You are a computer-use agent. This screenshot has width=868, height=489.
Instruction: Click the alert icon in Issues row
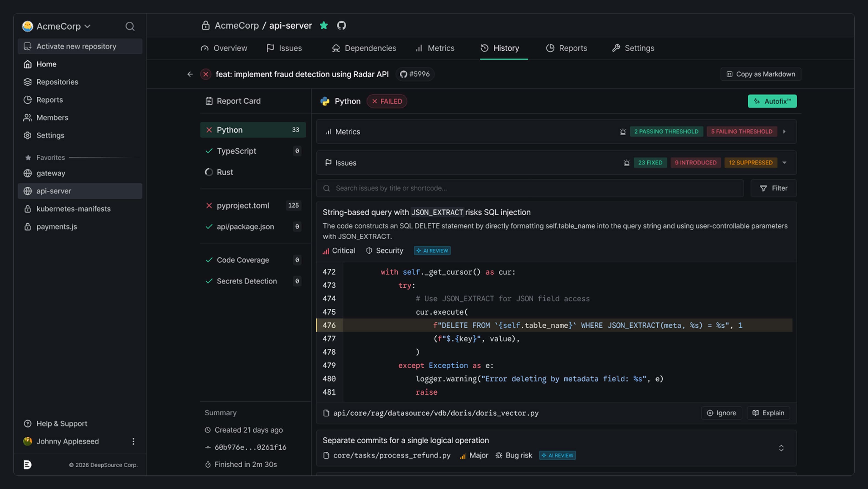[x=627, y=163]
